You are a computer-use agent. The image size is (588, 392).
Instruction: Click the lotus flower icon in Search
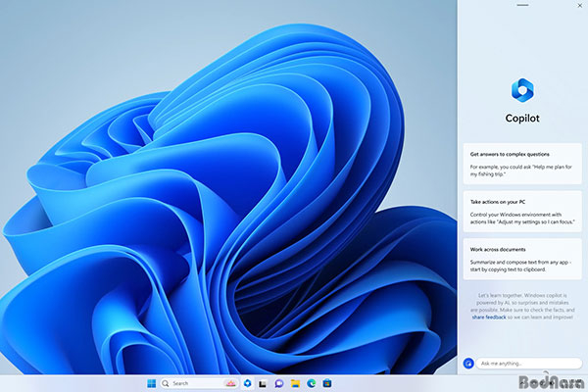pos(230,383)
